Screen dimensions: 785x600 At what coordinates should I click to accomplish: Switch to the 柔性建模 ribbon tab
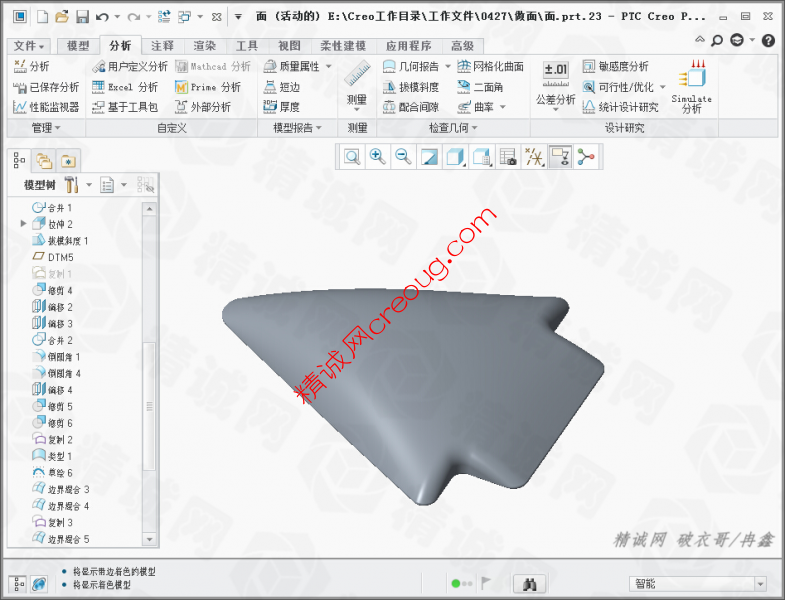[x=343, y=46]
